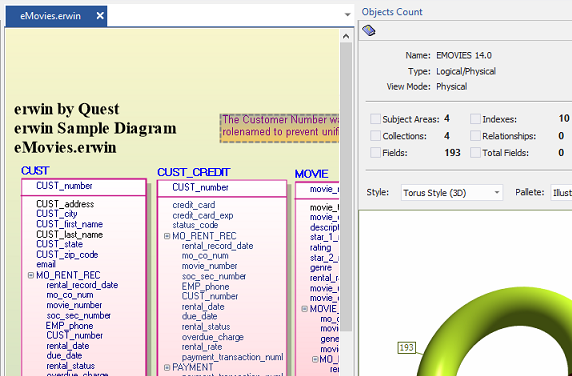
Task: Collapse MO_RENT_REC in the CUST_CREDIT table
Action: pos(167,236)
